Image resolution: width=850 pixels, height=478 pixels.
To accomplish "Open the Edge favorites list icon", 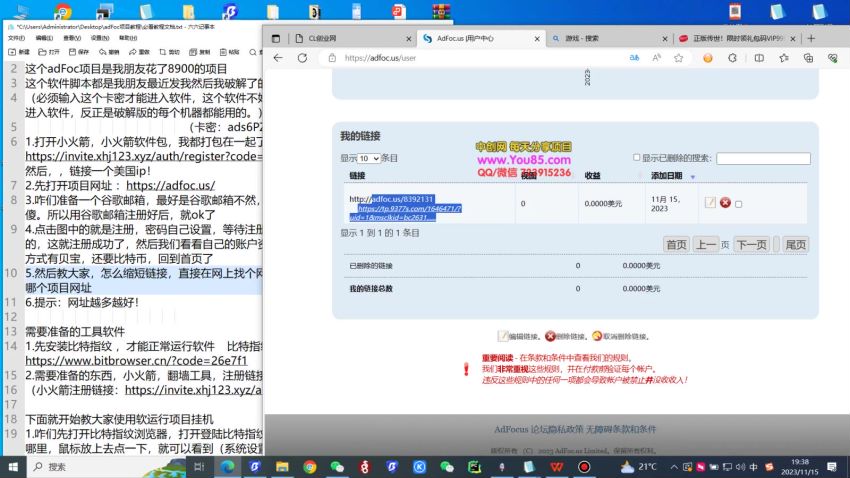I will (x=784, y=58).
